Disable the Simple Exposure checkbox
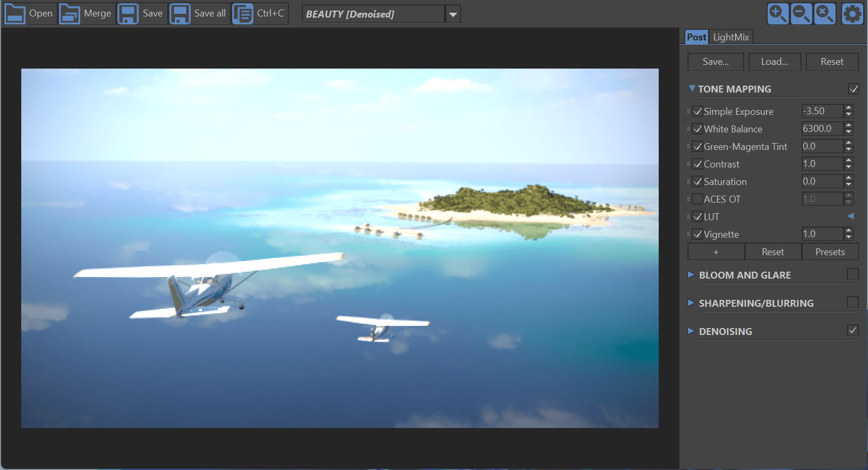This screenshot has width=868, height=470. tap(697, 111)
